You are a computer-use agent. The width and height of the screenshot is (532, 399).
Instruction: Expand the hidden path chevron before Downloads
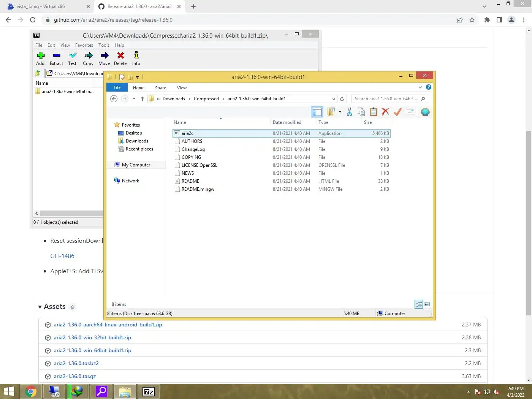pyautogui.click(x=158, y=99)
